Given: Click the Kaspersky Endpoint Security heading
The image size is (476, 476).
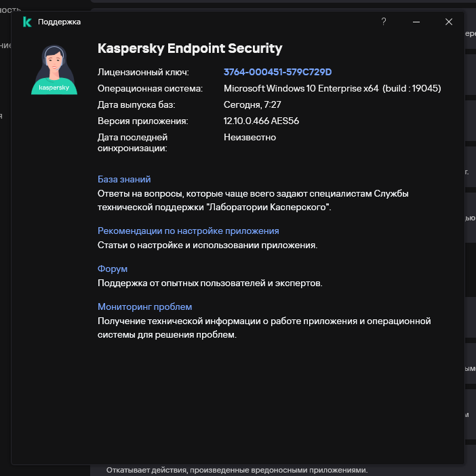Looking at the screenshot, I should pos(190,48).
